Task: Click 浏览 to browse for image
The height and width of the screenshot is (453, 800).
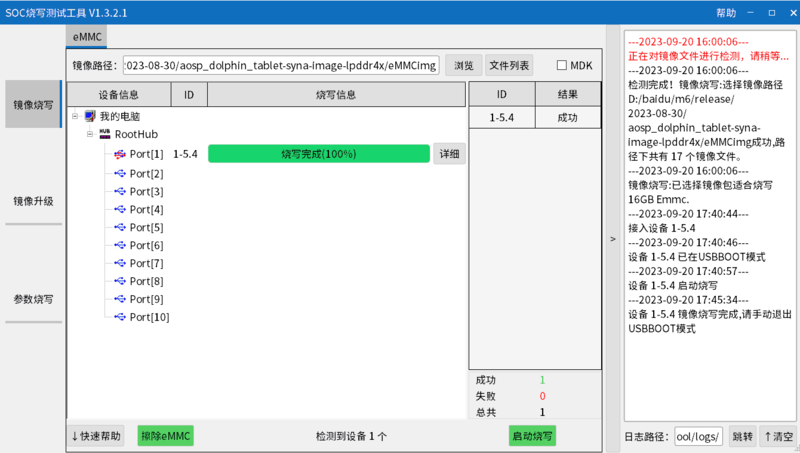Action: pyautogui.click(x=463, y=65)
